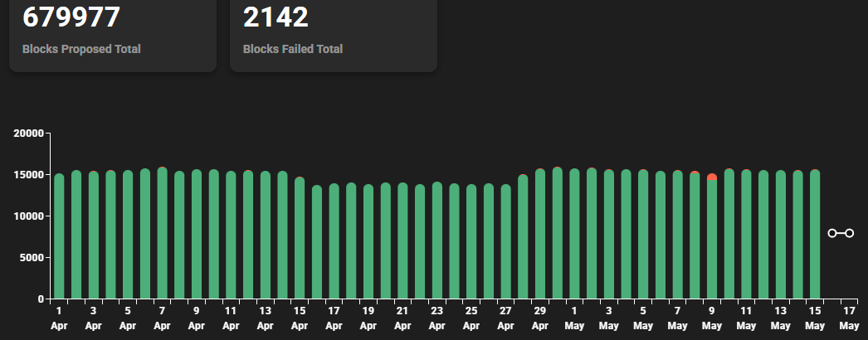The width and height of the screenshot is (868, 340).
Task: Click the '17 May' x-axis date label
Action: pos(849,318)
